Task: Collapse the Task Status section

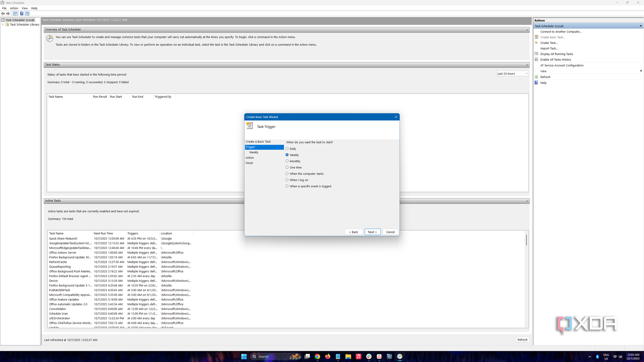Action: (527, 65)
